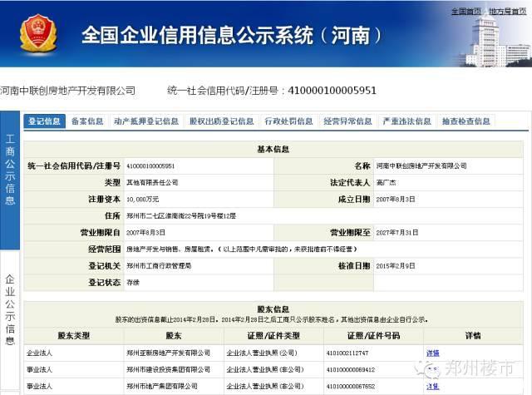The height and width of the screenshot is (395, 532).
Task: Click license number 410100000067652
Action: (x=351, y=386)
